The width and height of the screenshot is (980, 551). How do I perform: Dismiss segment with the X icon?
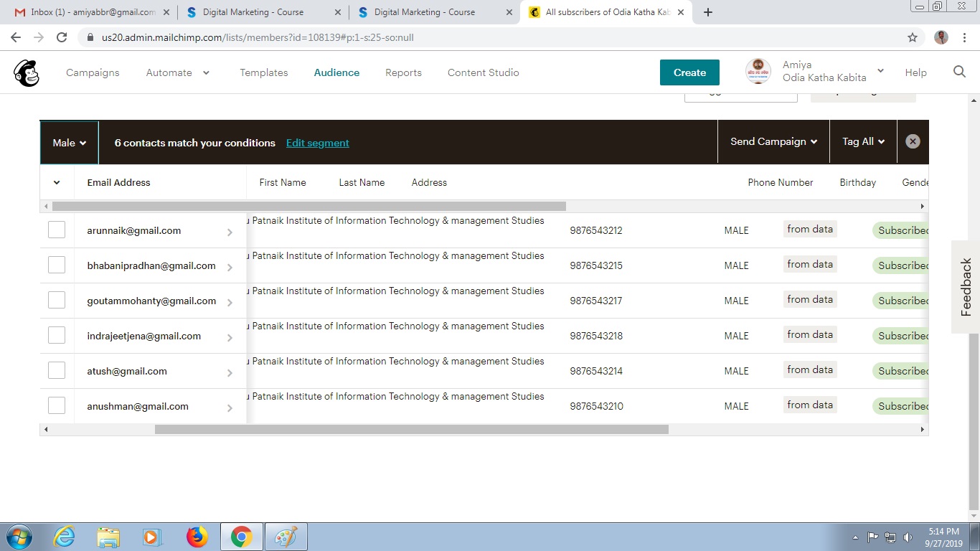coord(913,142)
